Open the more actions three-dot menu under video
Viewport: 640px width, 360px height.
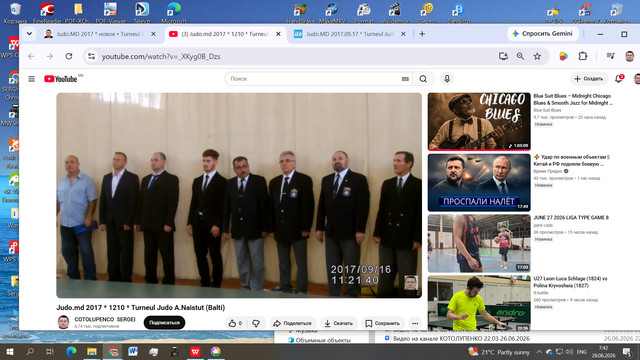415,323
